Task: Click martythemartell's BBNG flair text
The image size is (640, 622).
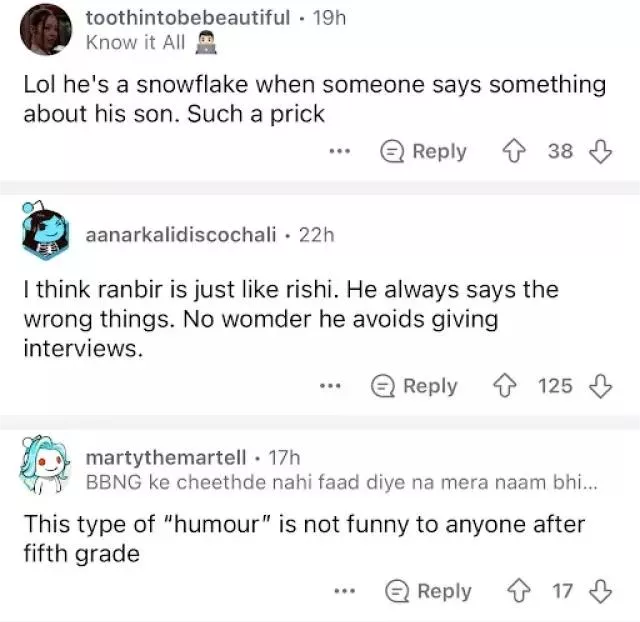Action: coord(342,482)
